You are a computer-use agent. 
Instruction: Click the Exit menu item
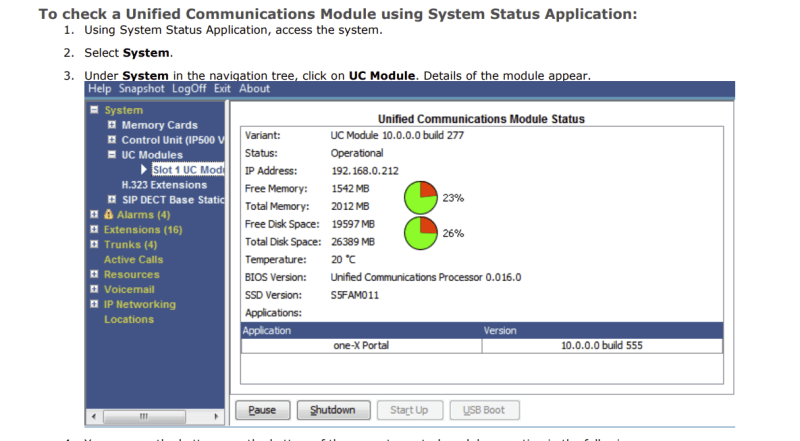click(x=222, y=89)
